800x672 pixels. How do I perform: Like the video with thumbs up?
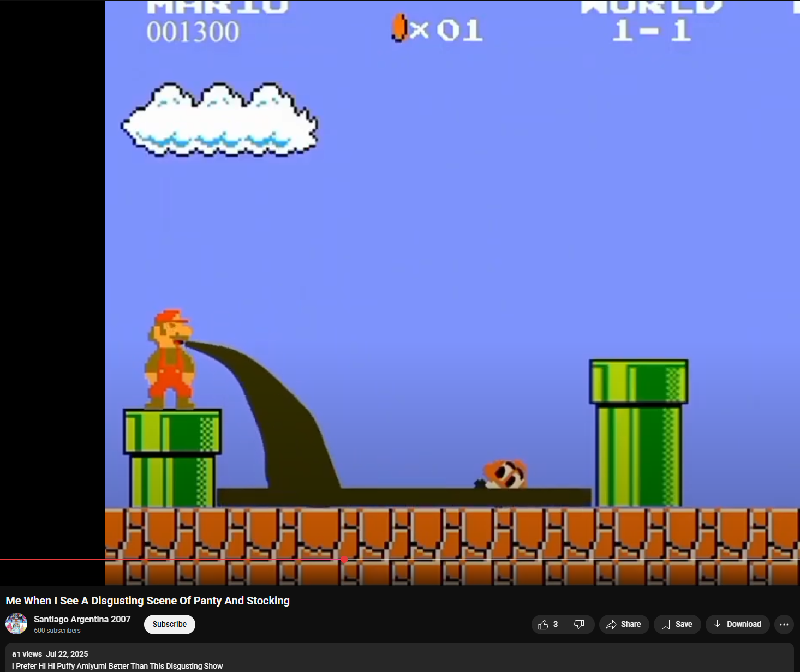(x=548, y=625)
